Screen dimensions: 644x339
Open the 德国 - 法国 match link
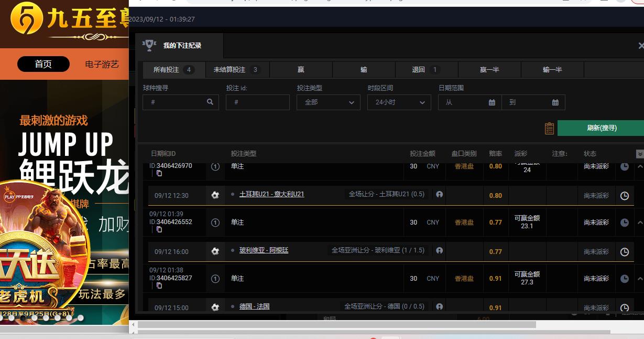pos(254,306)
